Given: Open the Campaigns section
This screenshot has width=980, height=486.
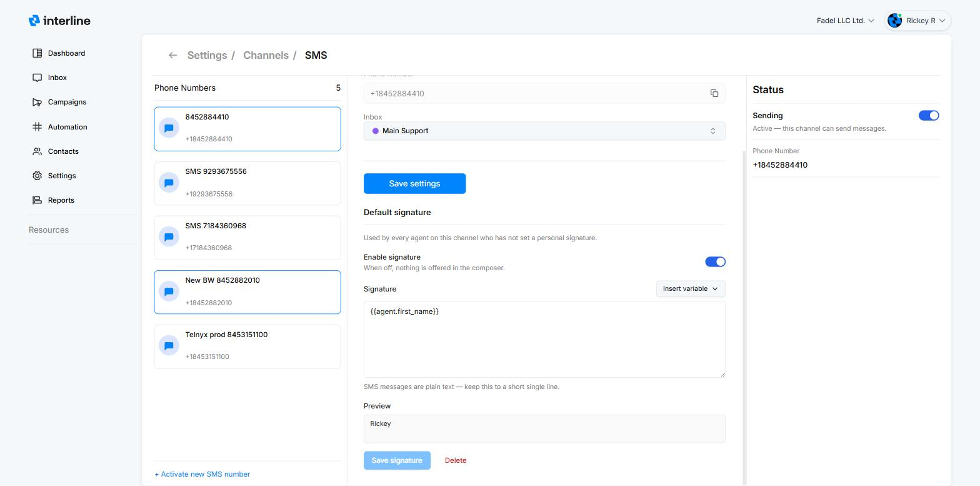Looking at the screenshot, I should click(59, 102).
